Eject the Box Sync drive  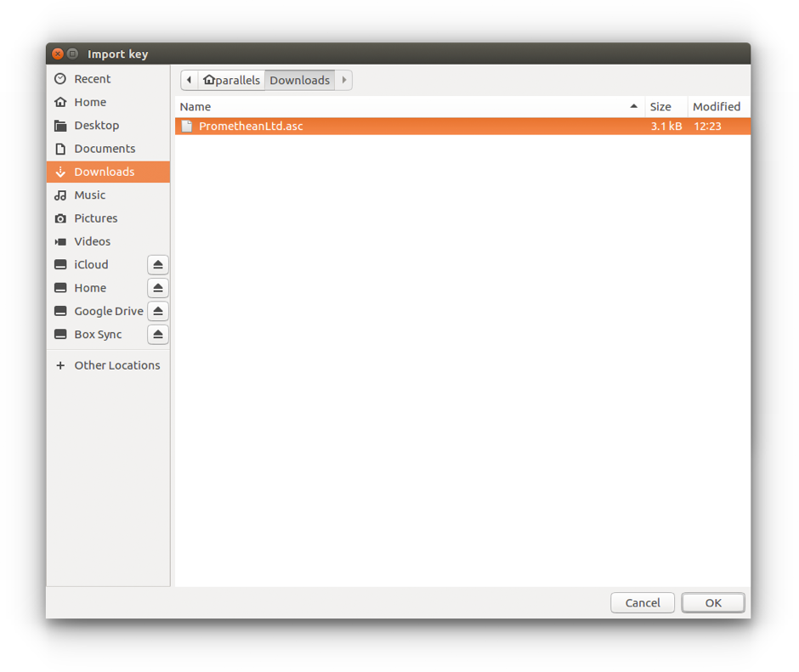coord(158,334)
